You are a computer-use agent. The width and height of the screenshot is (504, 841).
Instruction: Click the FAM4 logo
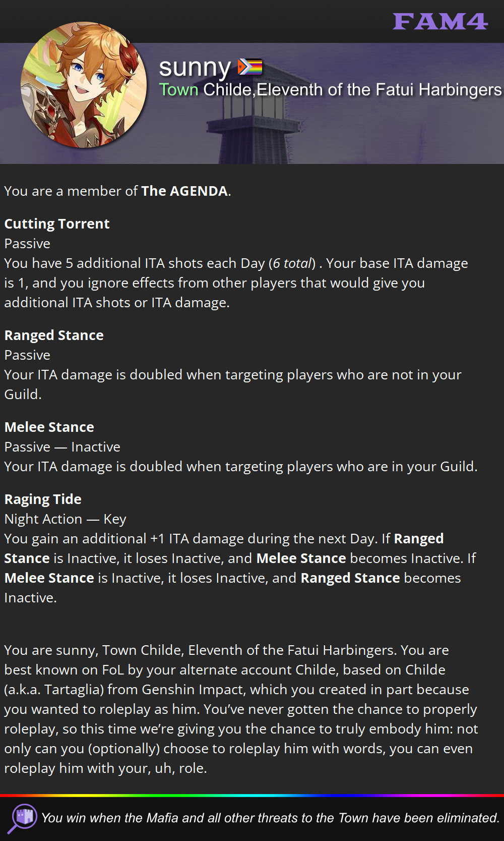pyautogui.click(x=440, y=22)
